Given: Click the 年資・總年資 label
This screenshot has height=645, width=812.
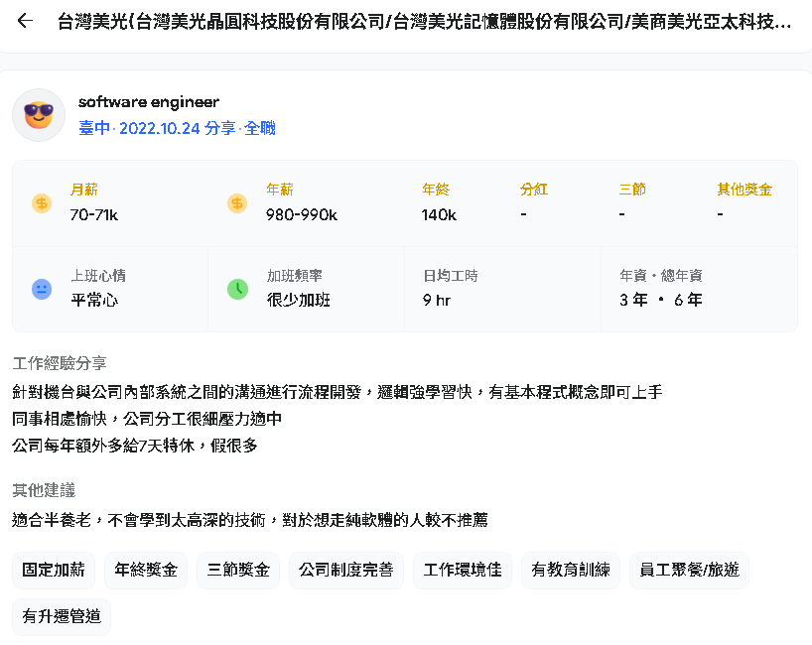Looking at the screenshot, I should 661,276.
